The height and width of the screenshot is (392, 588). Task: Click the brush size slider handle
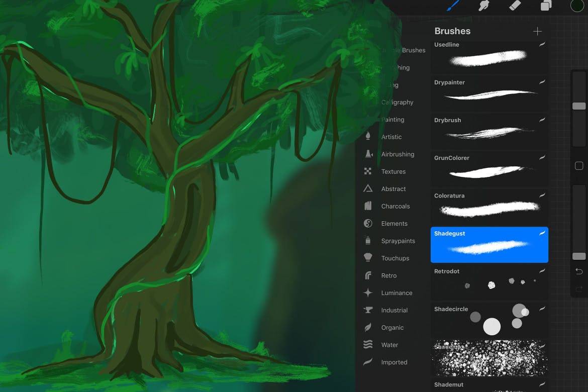click(579, 106)
